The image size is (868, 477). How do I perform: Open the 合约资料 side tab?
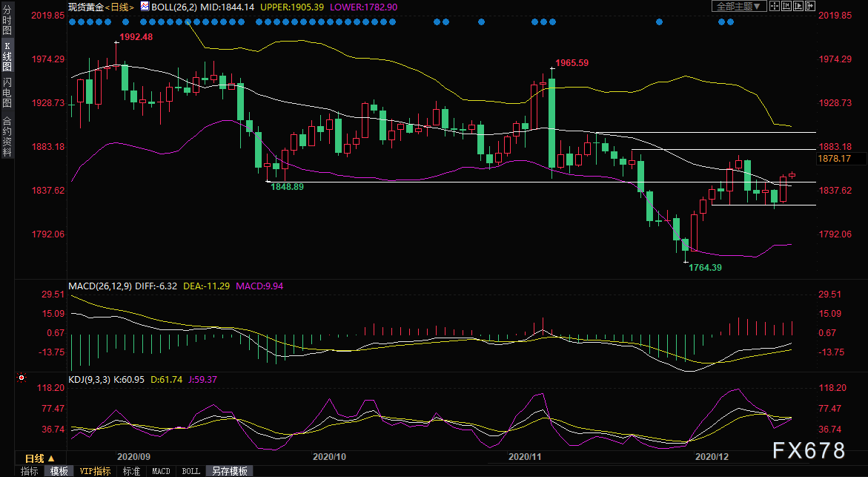pos(7,136)
